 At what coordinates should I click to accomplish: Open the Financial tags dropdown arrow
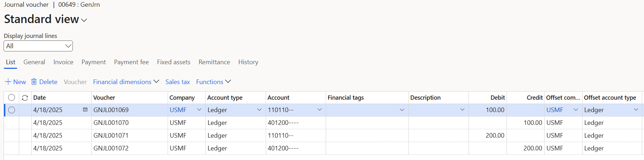pos(402,110)
